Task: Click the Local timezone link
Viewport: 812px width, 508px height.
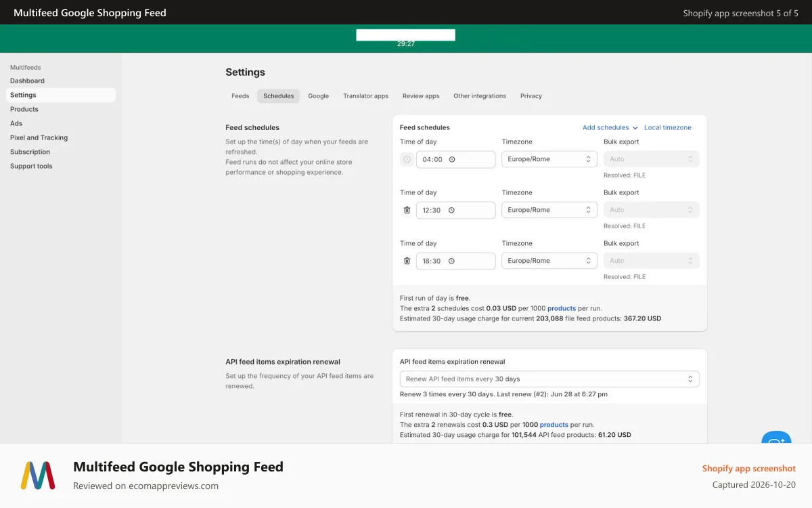Action: click(668, 127)
